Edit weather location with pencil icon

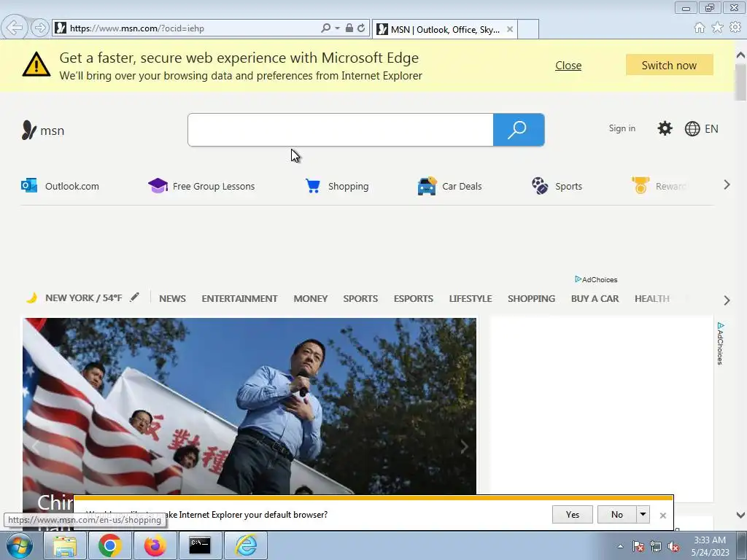coord(134,297)
